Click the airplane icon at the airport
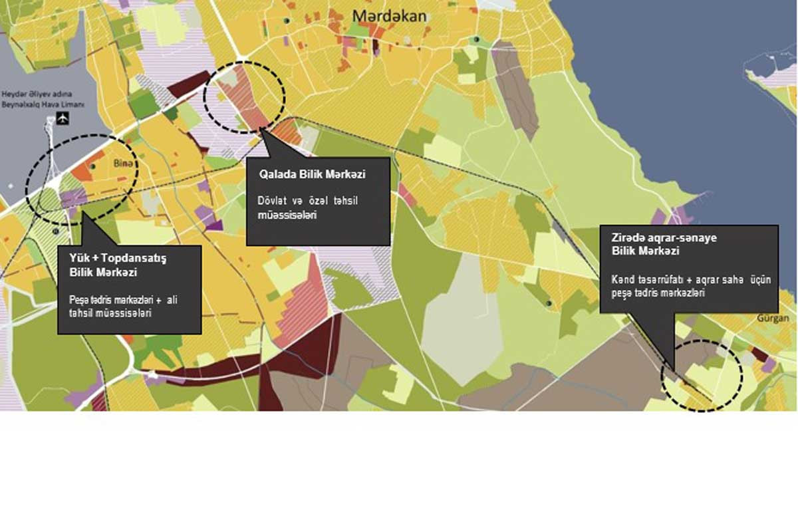 [63, 118]
